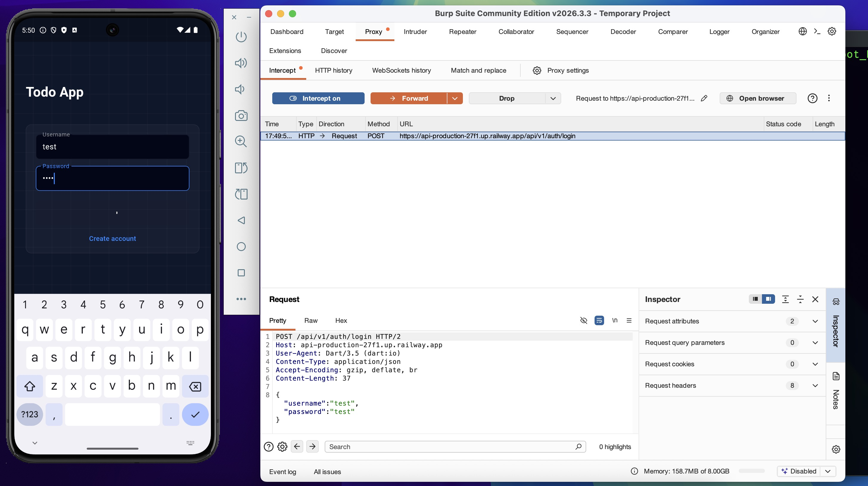The image size is (868, 486).
Task: Open the Repeater tab
Action: click(x=462, y=32)
